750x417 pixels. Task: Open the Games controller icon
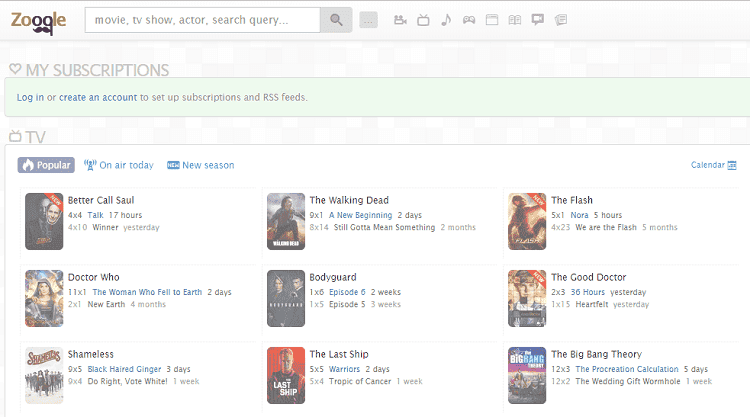pos(468,19)
